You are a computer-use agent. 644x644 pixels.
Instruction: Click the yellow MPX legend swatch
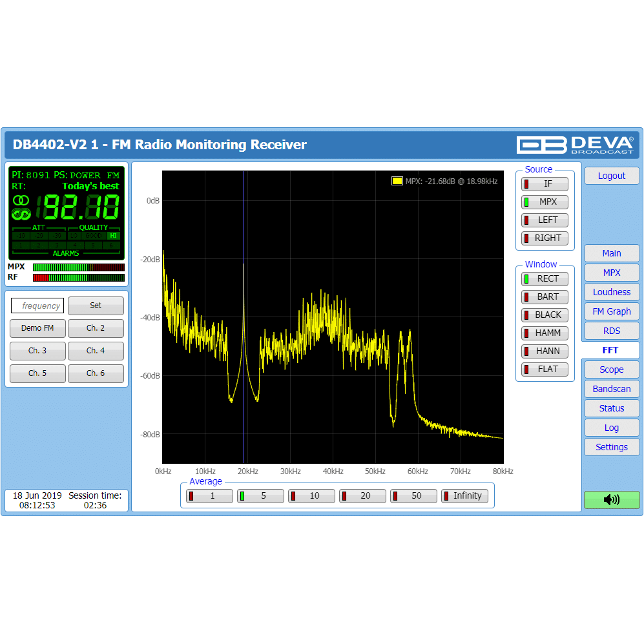coord(397,182)
